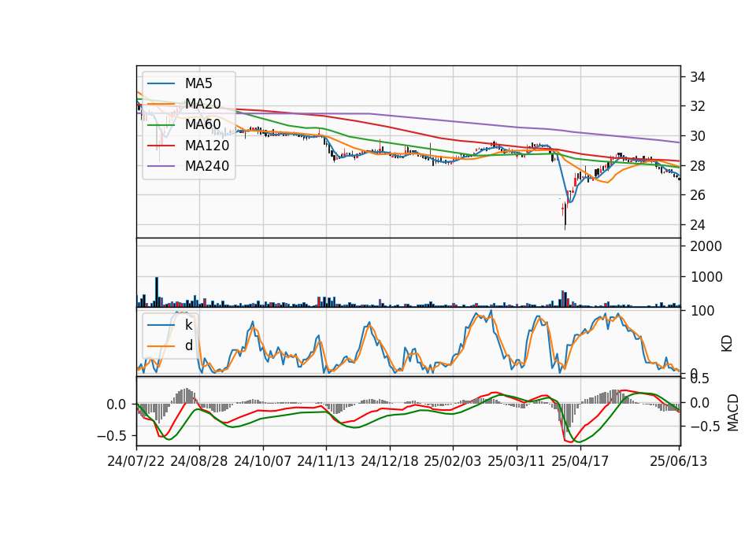Image resolution: width=756 pixels, height=543 pixels.
Task: Click the 25/06/13 date axis label
Action: (678, 461)
